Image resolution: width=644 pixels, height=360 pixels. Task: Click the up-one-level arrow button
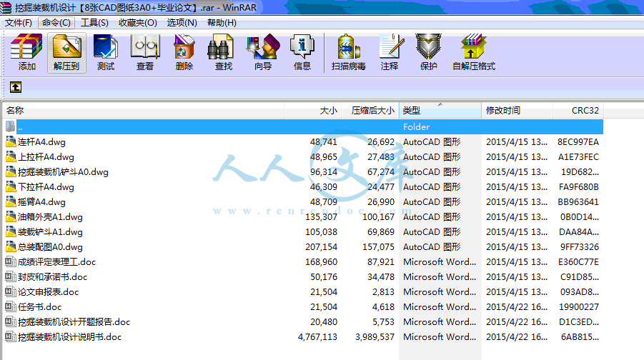click(x=16, y=87)
